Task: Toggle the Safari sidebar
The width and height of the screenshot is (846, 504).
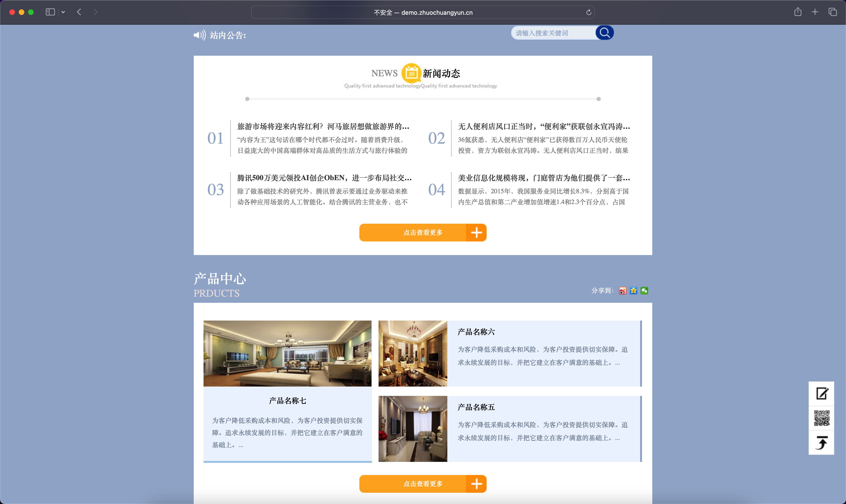Action: tap(50, 12)
